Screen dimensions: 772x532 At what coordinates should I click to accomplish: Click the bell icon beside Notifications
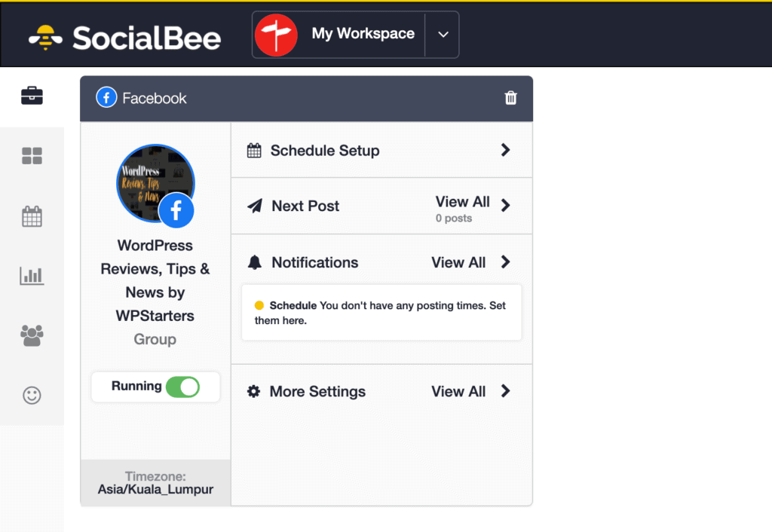click(x=253, y=262)
